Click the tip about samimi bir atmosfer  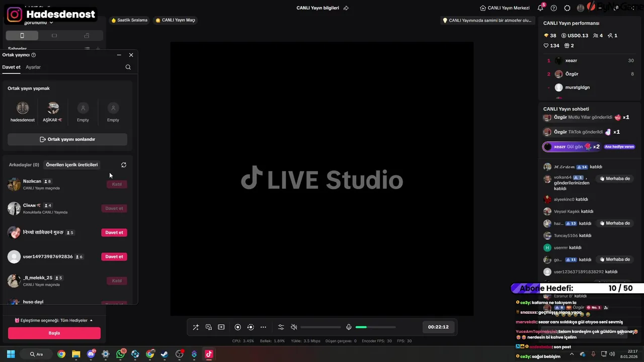(x=487, y=21)
